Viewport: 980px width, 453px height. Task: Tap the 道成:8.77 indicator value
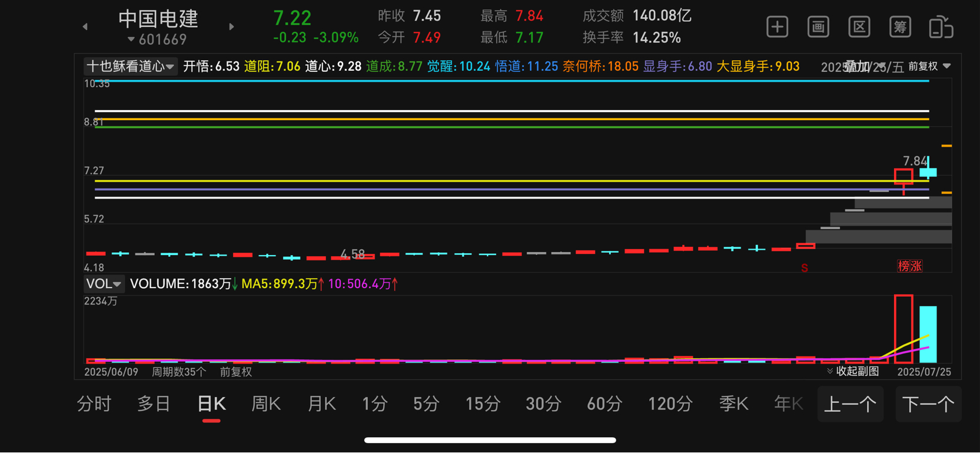(x=394, y=66)
